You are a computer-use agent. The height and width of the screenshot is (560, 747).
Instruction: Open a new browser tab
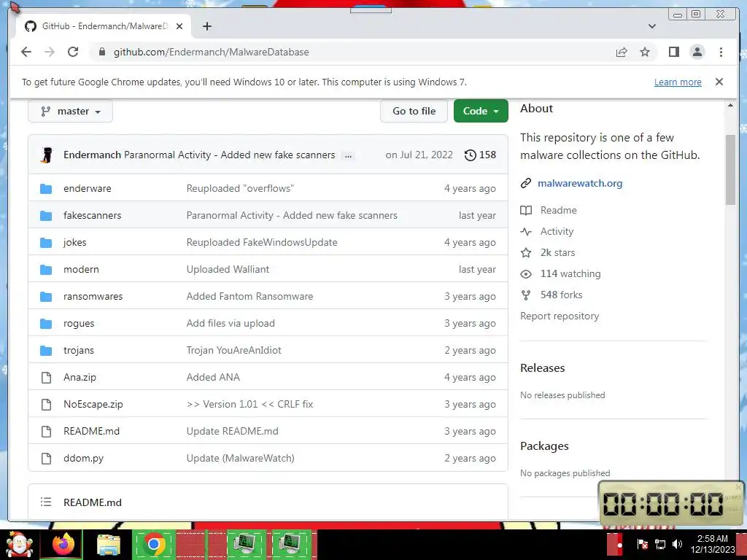(x=206, y=26)
